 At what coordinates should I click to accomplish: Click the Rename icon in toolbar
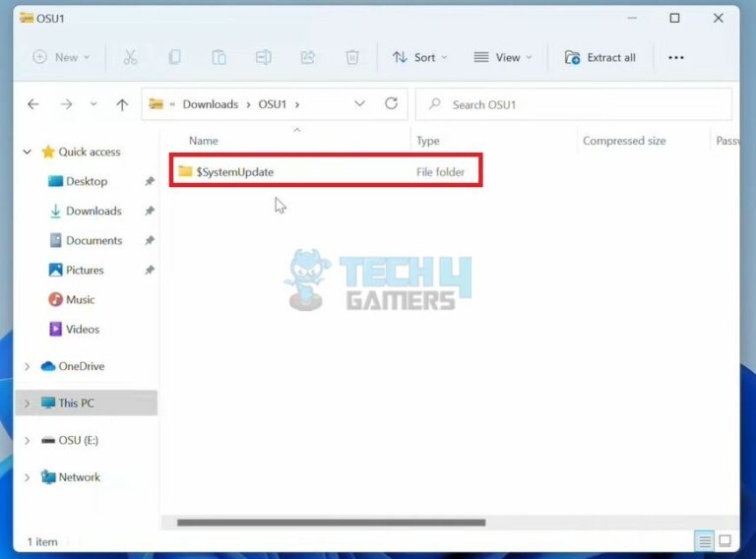(x=263, y=58)
